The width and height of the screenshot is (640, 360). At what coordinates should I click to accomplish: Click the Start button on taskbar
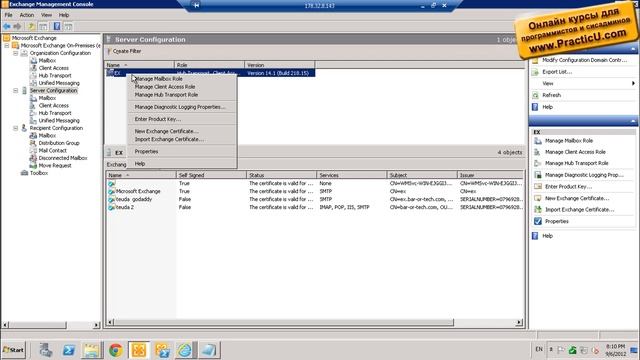(13, 350)
